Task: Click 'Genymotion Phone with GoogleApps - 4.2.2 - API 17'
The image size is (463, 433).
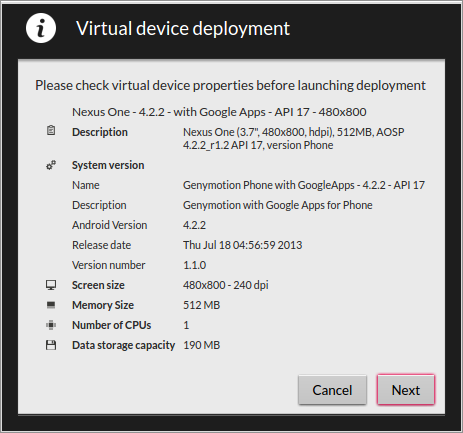Action: [304, 185]
